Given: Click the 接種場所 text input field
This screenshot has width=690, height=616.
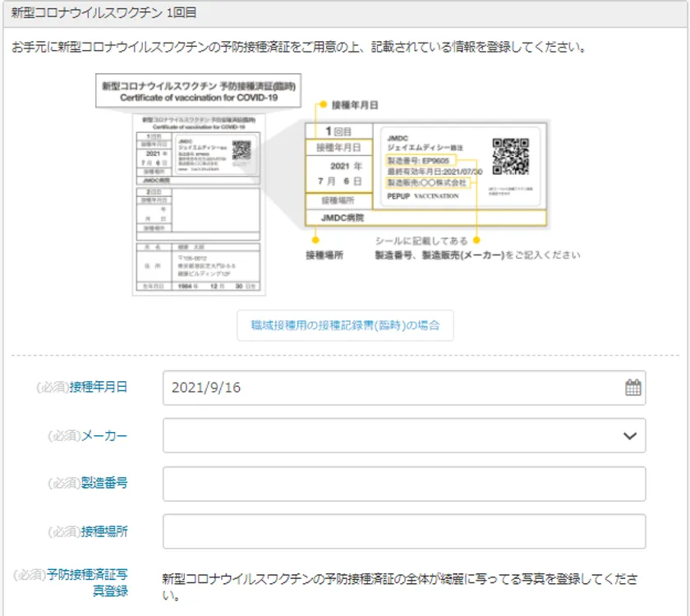Looking at the screenshot, I should 404,531.
